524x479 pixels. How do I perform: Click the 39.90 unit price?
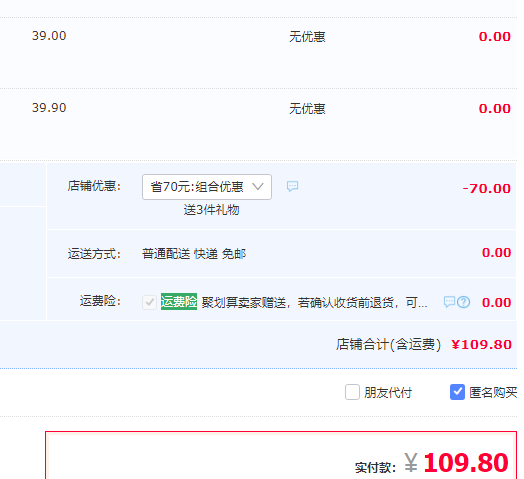tap(49, 108)
